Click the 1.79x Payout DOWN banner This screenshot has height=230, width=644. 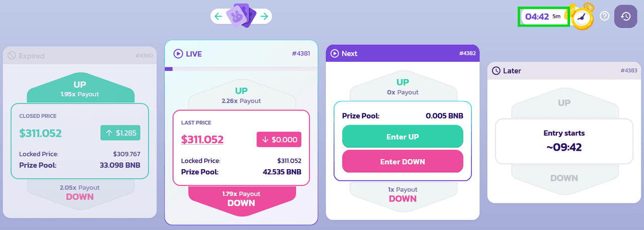pos(242,200)
